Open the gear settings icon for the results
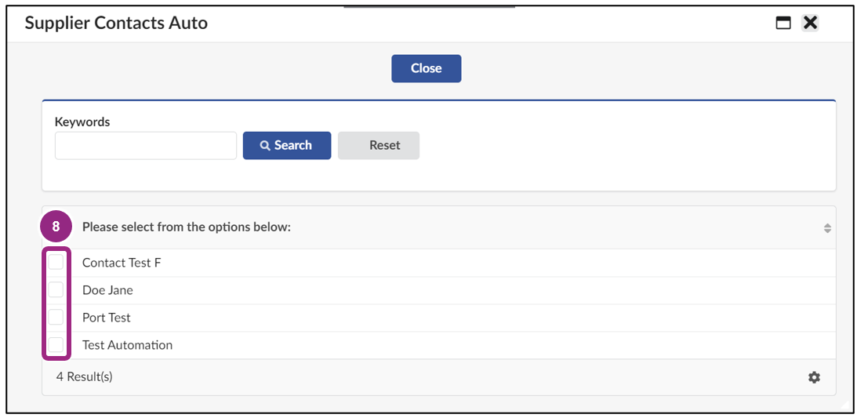 pyautogui.click(x=814, y=377)
